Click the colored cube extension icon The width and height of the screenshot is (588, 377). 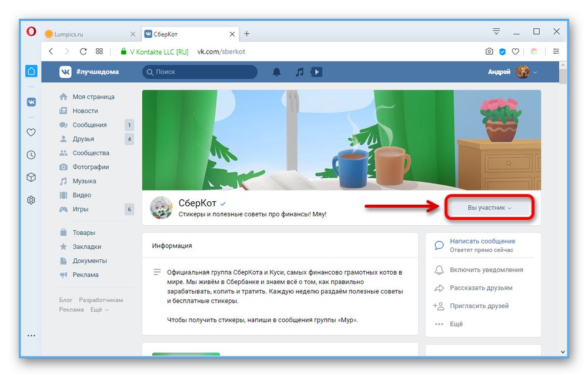(534, 51)
